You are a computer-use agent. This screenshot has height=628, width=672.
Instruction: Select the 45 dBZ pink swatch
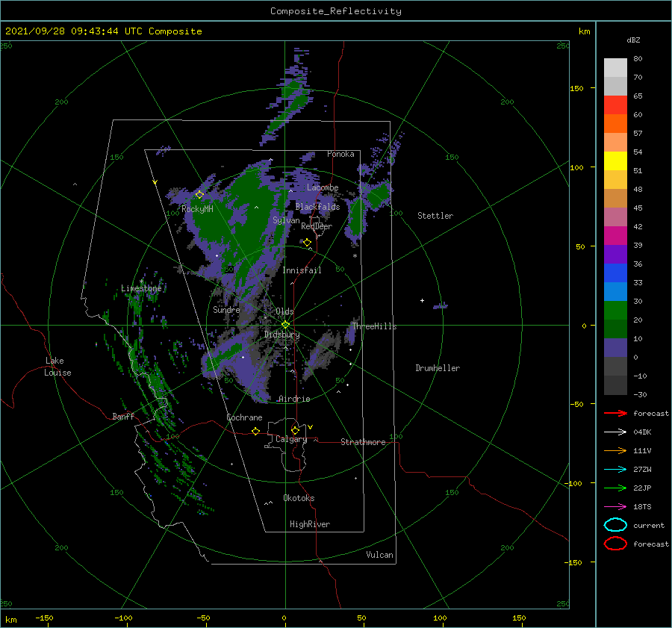[x=615, y=217]
